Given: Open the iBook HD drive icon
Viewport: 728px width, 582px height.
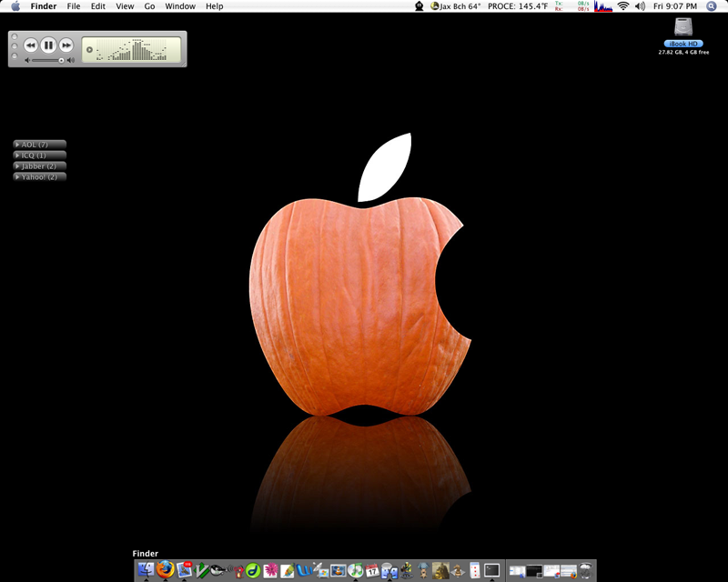Looking at the screenshot, I should (x=683, y=27).
